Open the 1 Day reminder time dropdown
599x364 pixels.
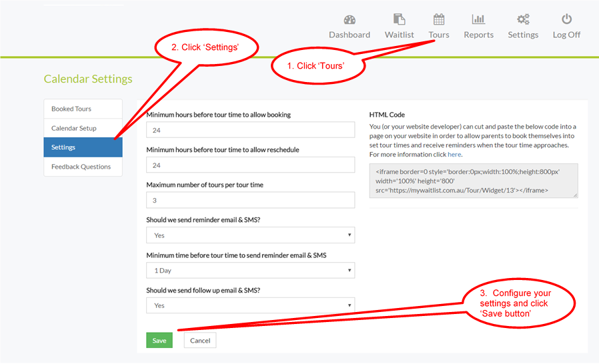pos(250,271)
